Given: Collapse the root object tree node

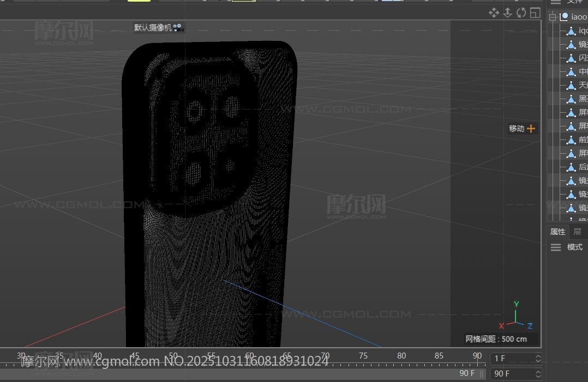Looking at the screenshot, I should tap(553, 17).
